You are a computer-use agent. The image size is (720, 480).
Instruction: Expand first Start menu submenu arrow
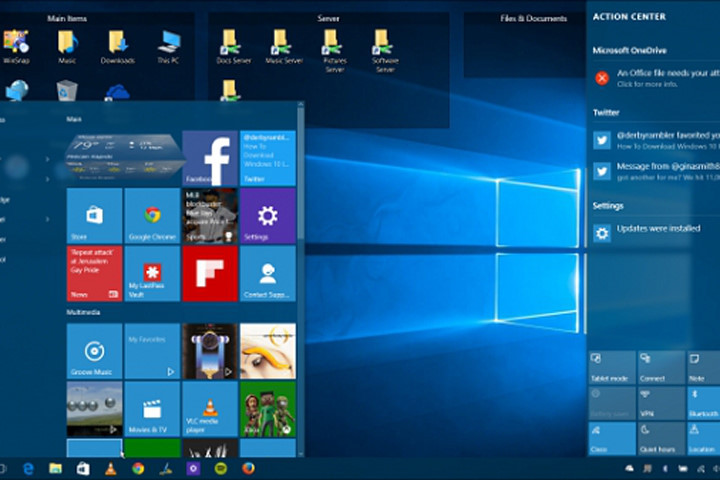47,159
